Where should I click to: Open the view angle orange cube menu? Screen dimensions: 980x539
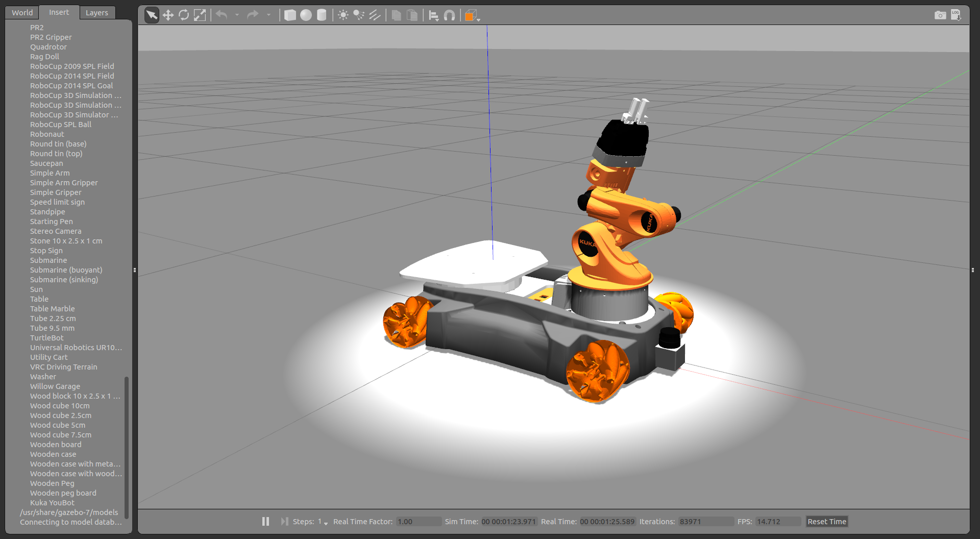[x=472, y=16]
